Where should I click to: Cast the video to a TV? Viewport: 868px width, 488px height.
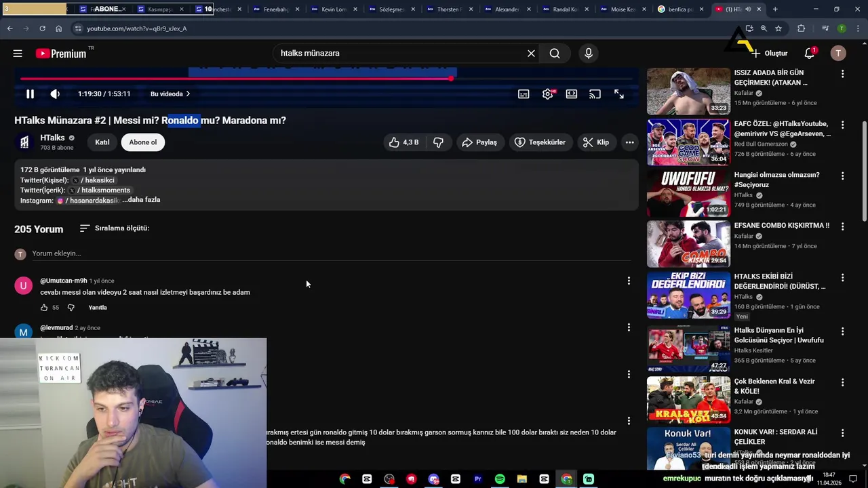click(595, 94)
